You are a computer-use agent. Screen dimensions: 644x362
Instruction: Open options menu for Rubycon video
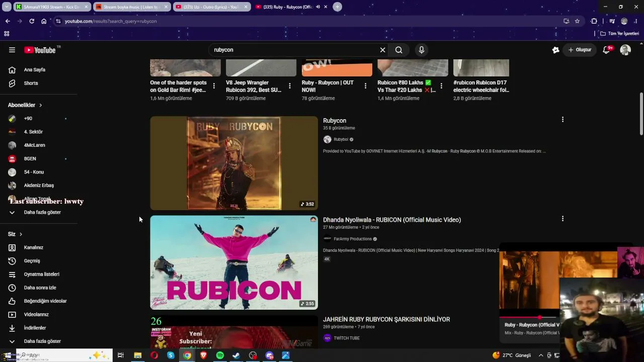coord(562,120)
